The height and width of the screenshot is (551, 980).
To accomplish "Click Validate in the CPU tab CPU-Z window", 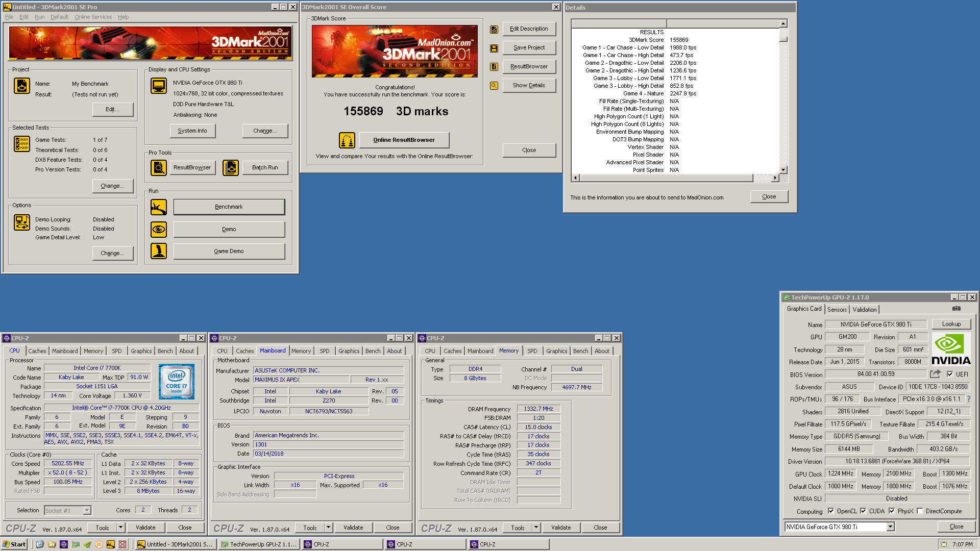I will tap(145, 528).
